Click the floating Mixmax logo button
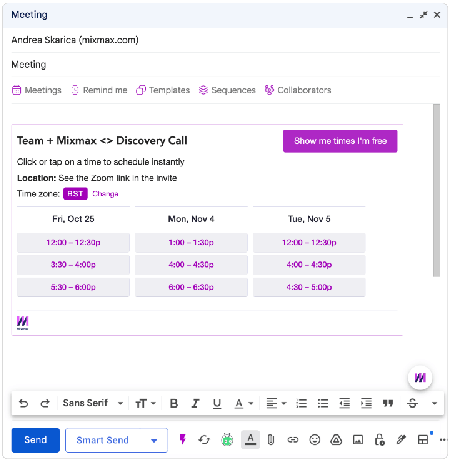This screenshot has width=450, height=461. point(420,378)
